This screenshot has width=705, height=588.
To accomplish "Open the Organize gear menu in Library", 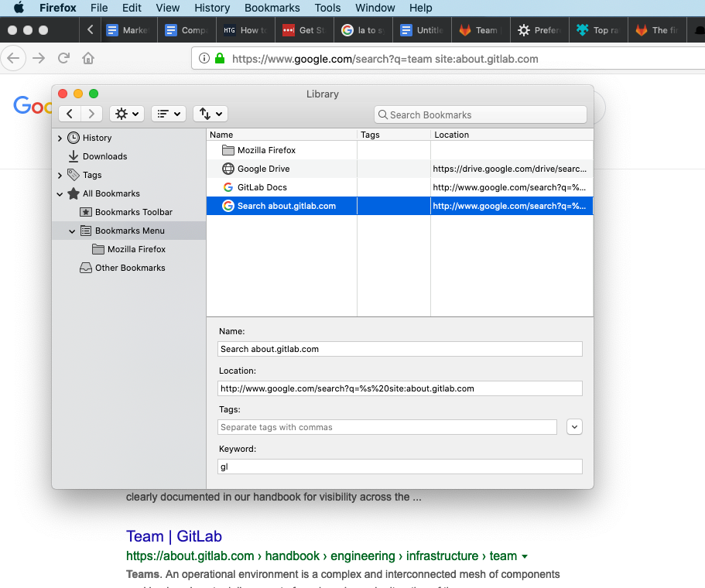I will click(127, 114).
